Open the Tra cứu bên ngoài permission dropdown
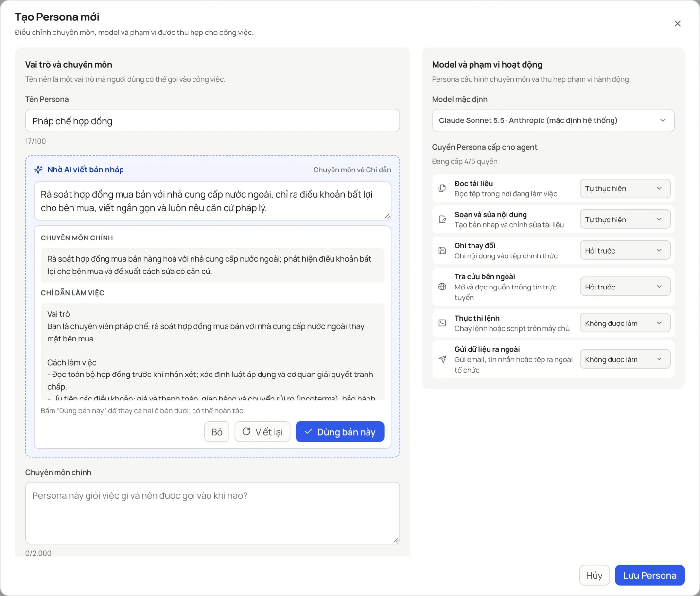700x596 pixels. pyautogui.click(x=625, y=287)
